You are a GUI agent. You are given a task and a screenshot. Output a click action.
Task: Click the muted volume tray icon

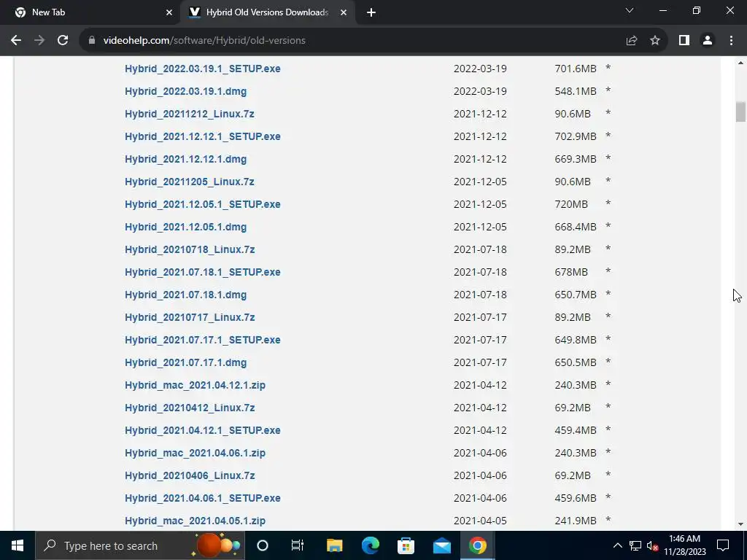tap(652, 545)
